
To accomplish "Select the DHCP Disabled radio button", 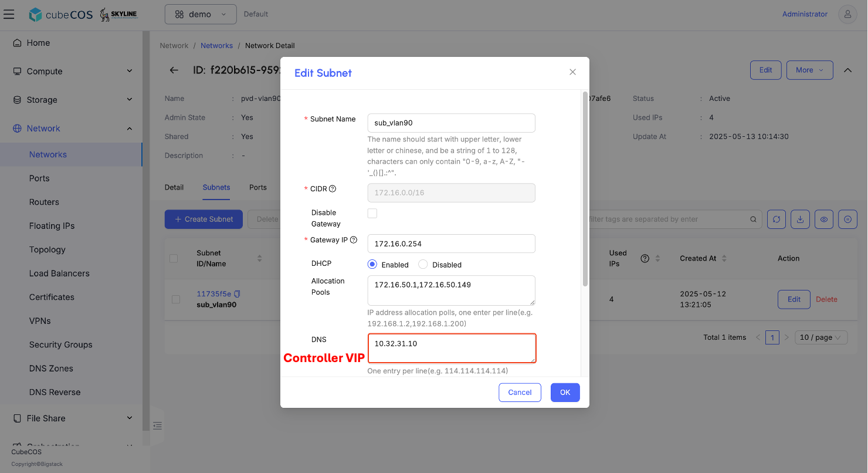I will click(423, 265).
